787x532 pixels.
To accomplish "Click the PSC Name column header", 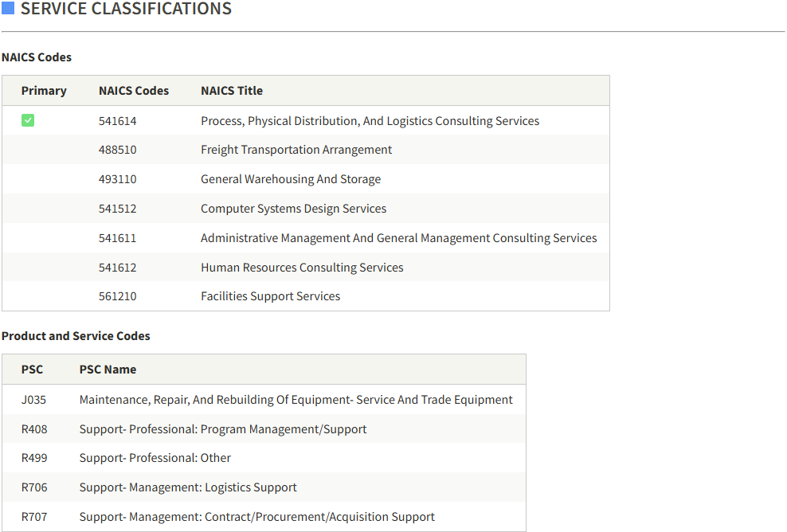I will (108, 370).
